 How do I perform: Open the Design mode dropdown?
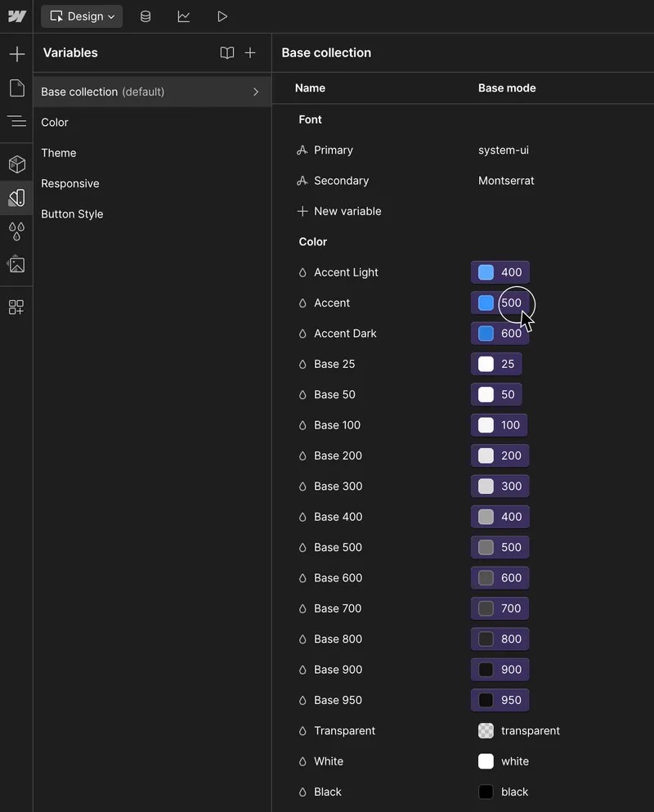[81, 16]
